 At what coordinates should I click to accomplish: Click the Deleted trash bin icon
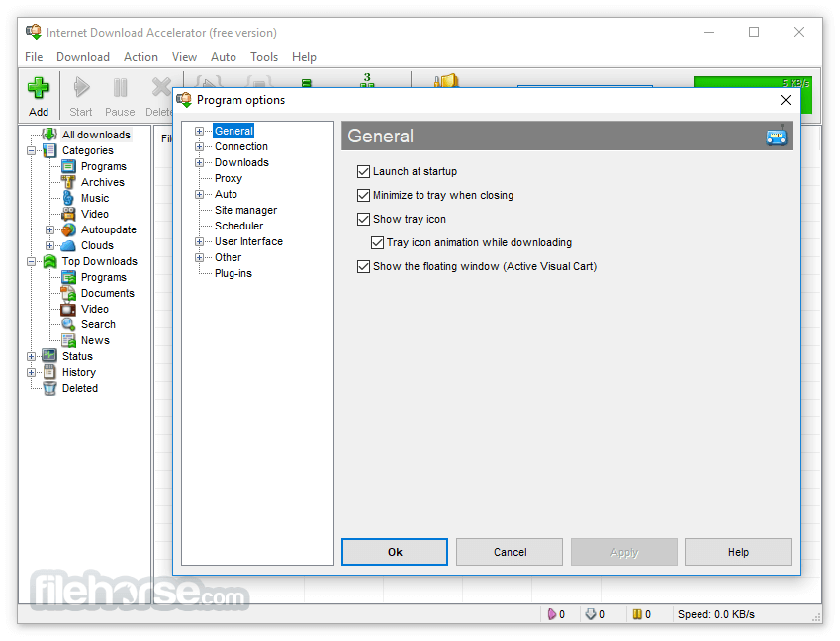[x=49, y=388]
